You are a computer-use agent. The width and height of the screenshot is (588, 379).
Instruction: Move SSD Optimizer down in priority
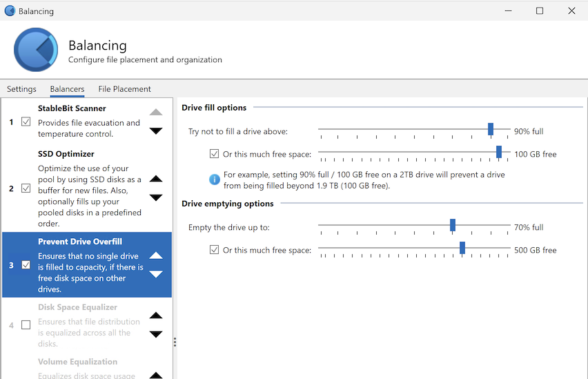tap(156, 197)
